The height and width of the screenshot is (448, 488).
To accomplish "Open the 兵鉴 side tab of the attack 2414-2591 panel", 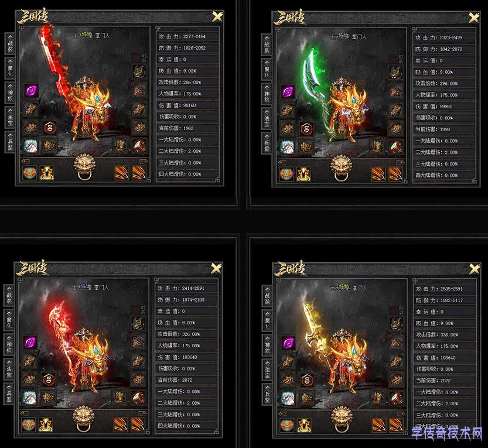I will coord(9,394).
